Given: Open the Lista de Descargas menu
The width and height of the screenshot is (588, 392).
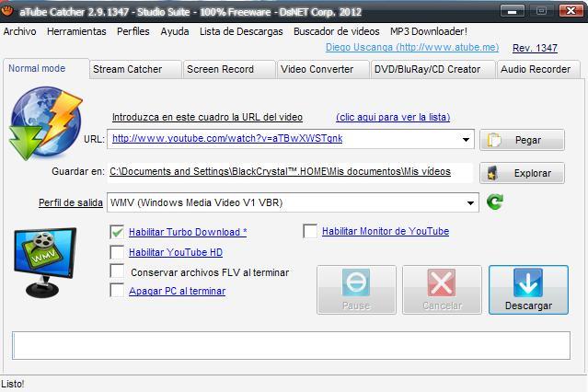Looking at the screenshot, I should (241, 31).
